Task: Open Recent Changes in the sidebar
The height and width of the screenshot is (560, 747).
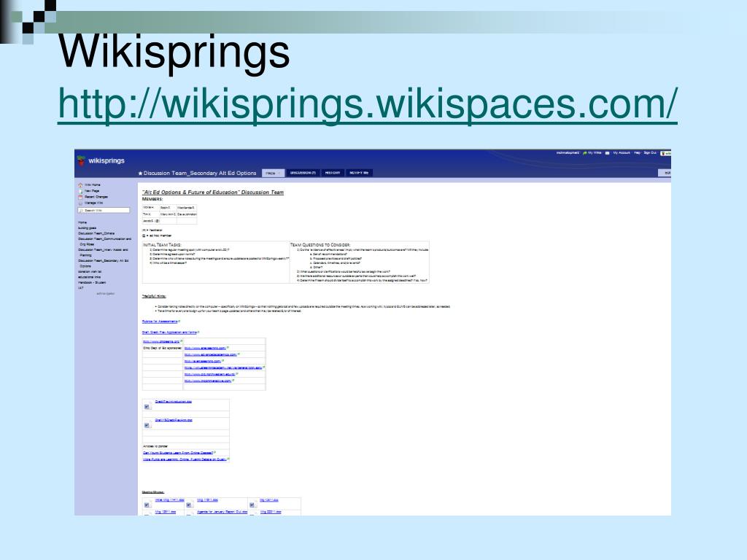Action: [x=96, y=197]
